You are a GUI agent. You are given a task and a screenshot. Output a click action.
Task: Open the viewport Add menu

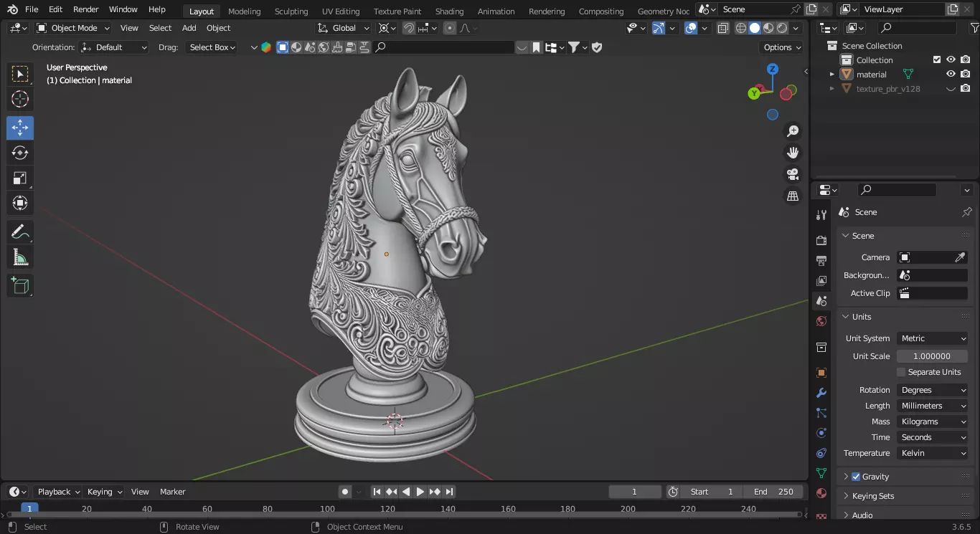189,28
